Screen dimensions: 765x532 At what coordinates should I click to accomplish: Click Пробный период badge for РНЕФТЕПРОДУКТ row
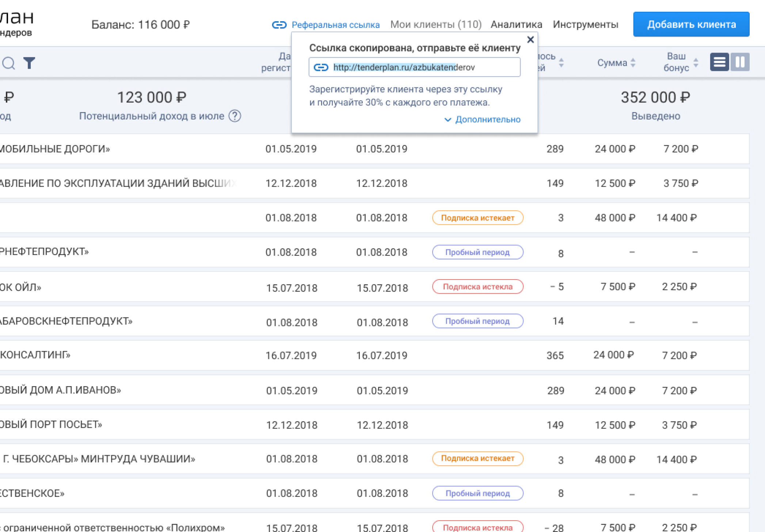tap(477, 252)
